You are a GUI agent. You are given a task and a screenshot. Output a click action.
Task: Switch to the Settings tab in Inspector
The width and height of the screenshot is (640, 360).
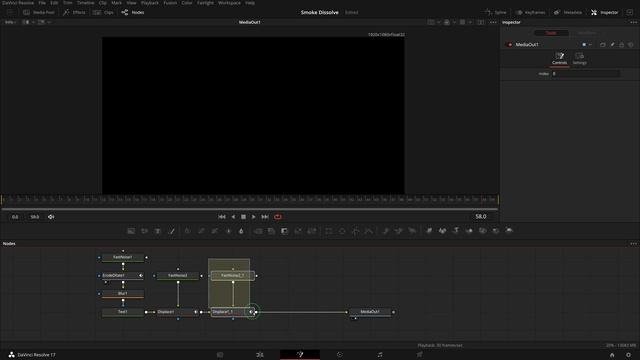[580, 58]
